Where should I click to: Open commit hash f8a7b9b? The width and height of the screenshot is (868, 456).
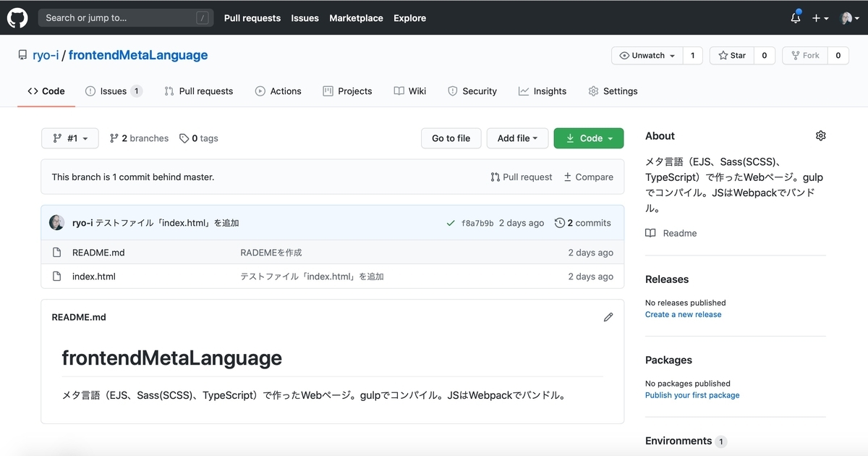(477, 223)
